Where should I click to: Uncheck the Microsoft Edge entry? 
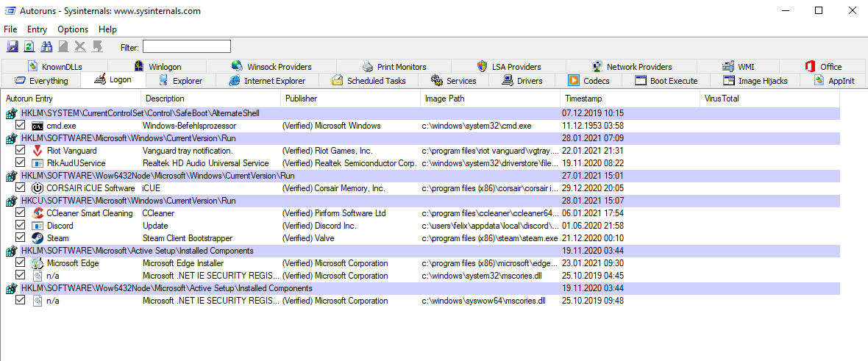pyautogui.click(x=21, y=262)
